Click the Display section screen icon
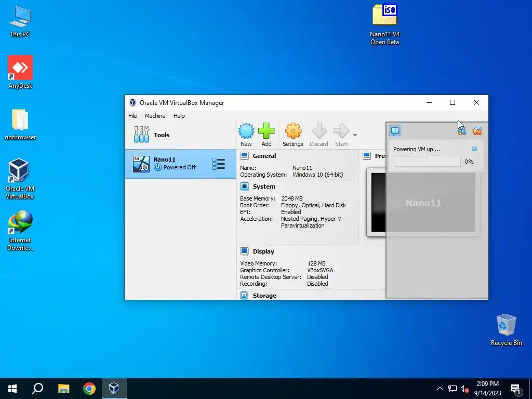The width and height of the screenshot is (532, 399). pyautogui.click(x=244, y=251)
